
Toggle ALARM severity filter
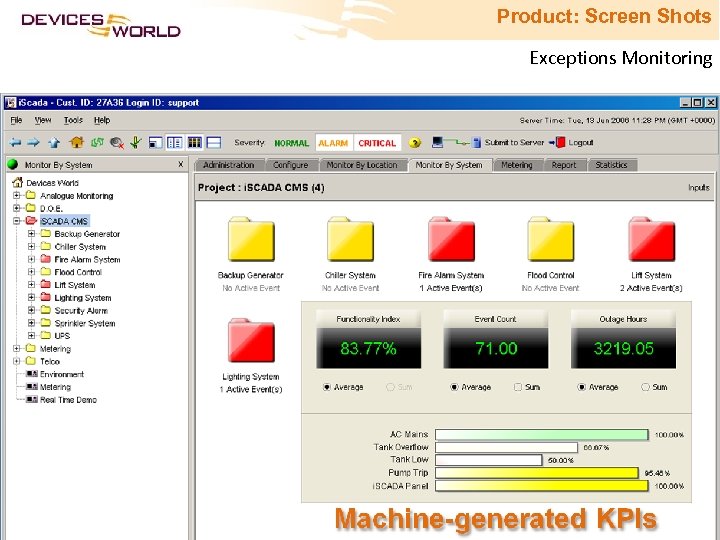(x=334, y=143)
